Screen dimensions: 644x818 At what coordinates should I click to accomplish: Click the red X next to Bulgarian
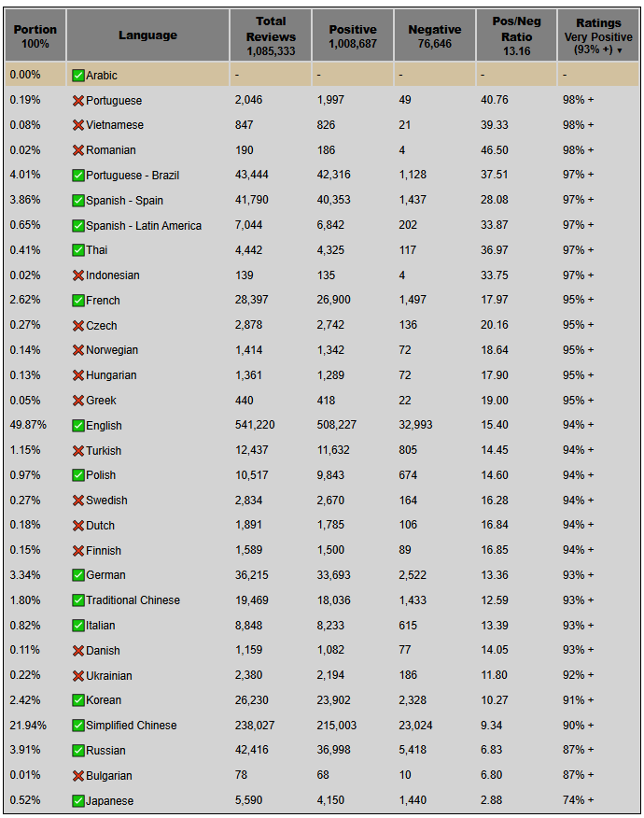pyautogui.click(x=78, y=776)
